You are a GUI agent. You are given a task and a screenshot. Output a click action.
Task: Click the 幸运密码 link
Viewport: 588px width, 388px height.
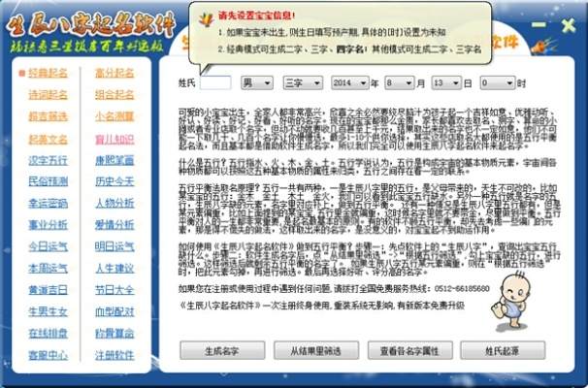[48, 203]
